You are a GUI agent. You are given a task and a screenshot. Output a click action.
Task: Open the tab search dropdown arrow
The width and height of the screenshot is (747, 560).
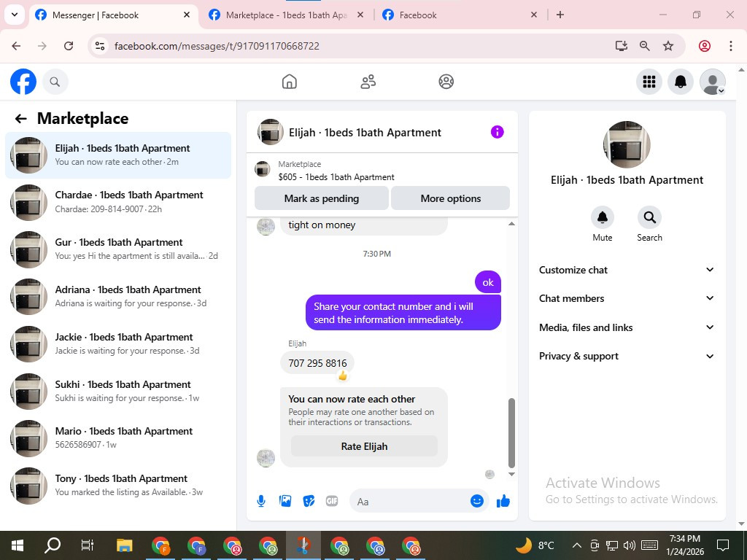pos(15,15)
